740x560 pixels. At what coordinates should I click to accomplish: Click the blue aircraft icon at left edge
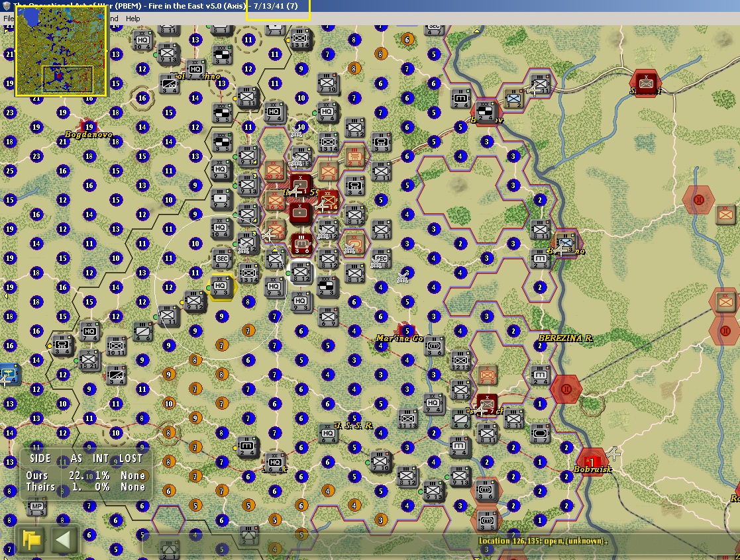tap(9, 376)
